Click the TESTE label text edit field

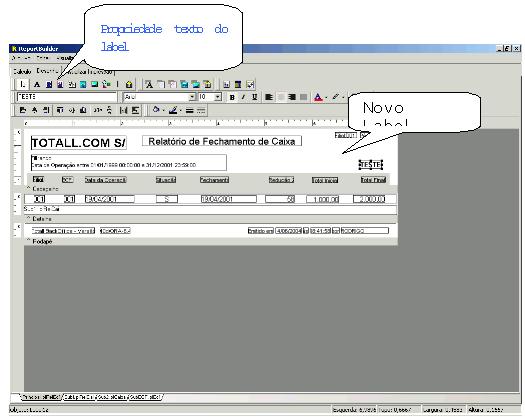pos(67,97)
